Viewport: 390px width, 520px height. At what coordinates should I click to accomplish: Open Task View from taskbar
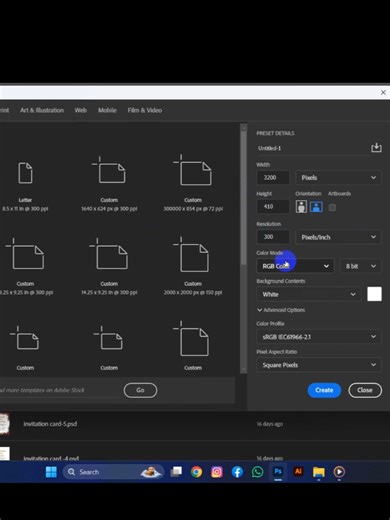pyautogui.click(x=176, y=472)
